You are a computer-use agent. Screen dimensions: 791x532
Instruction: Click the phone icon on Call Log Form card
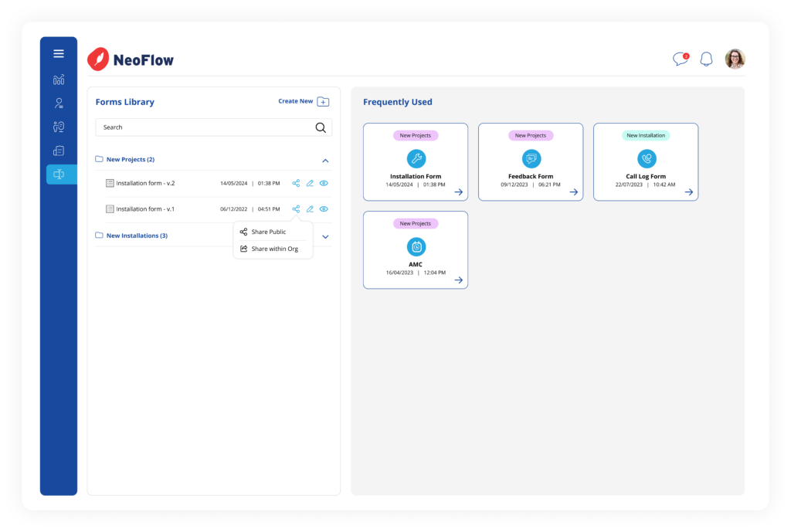(x=647, y=159)
